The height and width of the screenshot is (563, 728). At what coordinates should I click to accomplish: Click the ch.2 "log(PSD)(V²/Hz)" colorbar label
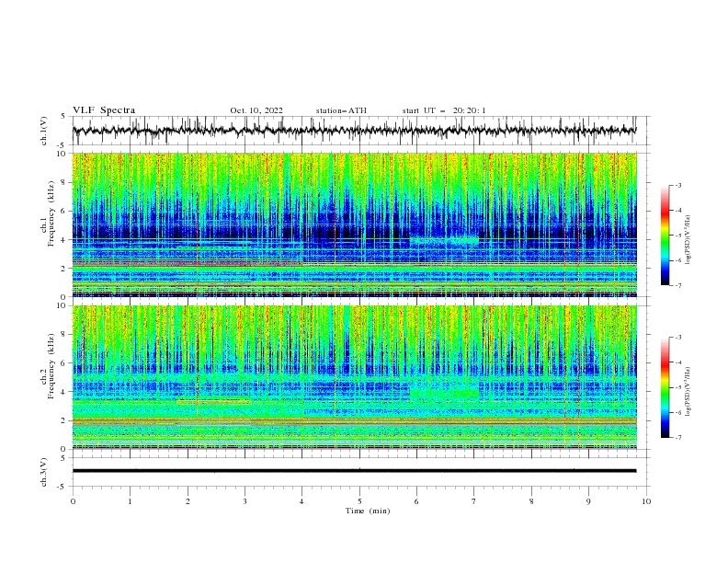coord(688,392)
